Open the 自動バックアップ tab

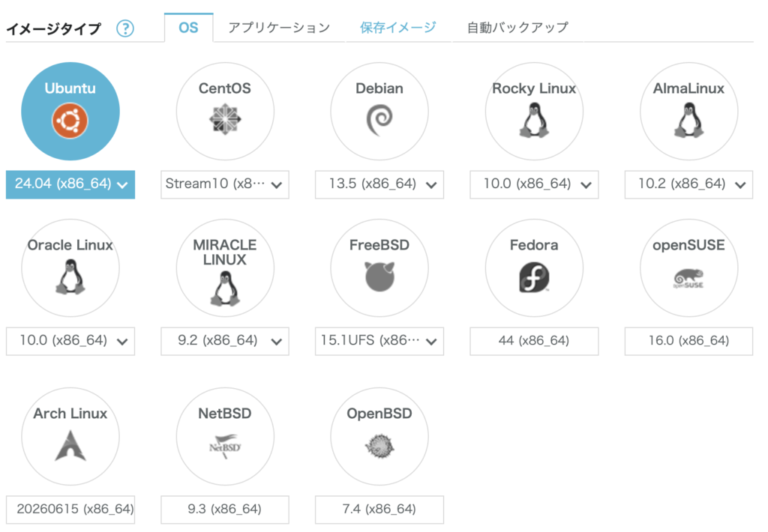pyautogui.click(x=517, y=28)
